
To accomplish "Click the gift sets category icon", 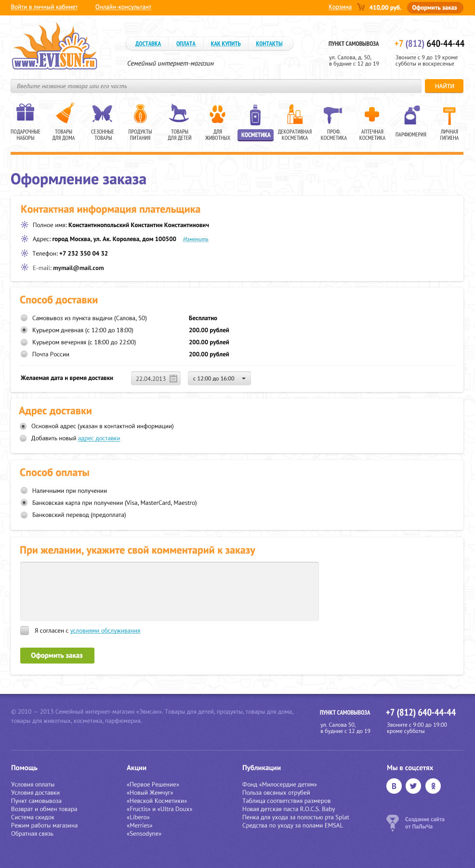I will pos(25,113).
